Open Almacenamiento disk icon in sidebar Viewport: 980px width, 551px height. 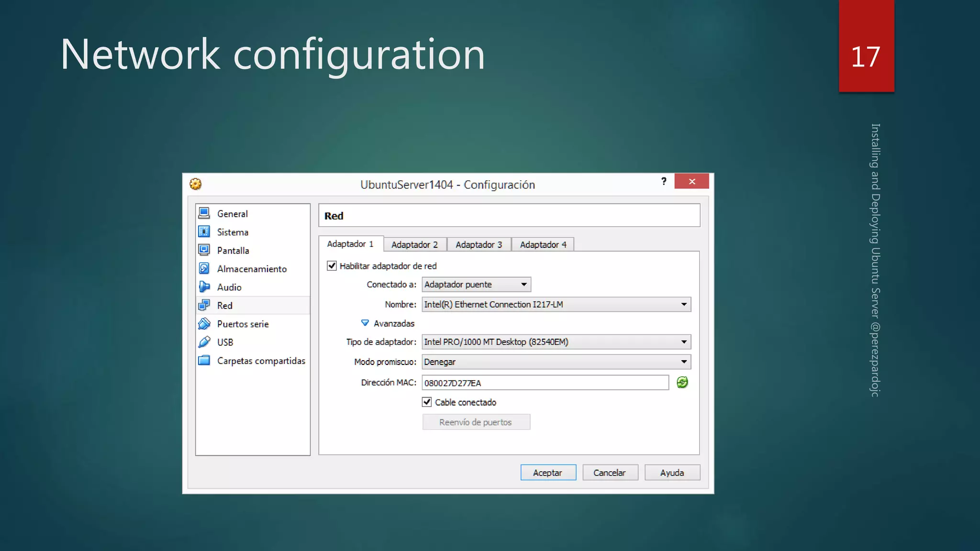tap(204, 268)
